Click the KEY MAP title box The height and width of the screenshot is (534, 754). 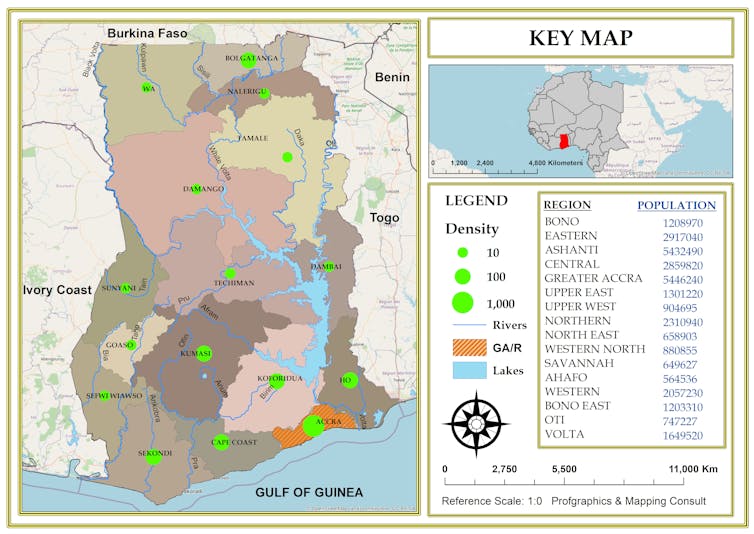580,38
